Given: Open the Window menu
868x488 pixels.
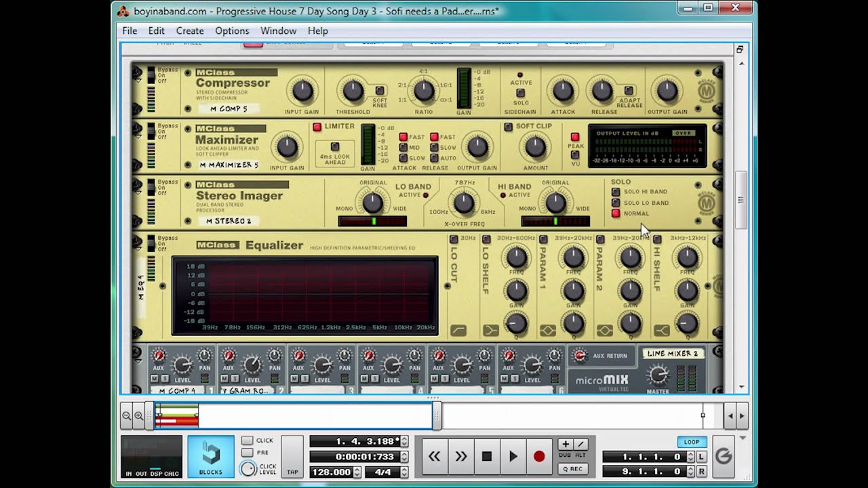Looking at the screenshot, I should tap(278, 30).
